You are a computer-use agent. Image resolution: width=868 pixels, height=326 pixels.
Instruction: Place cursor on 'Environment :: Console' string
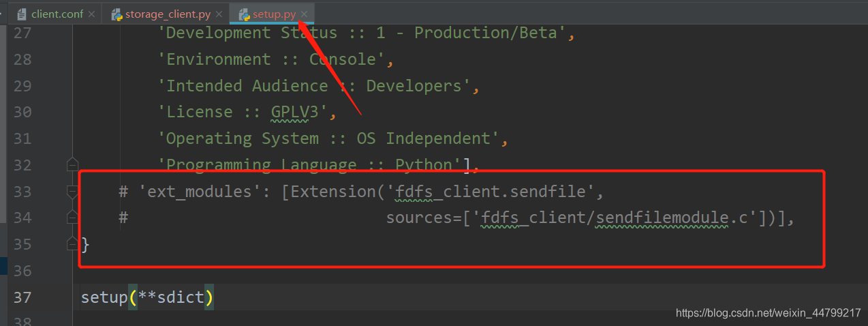pyautogui.click(x=275, y=59)
